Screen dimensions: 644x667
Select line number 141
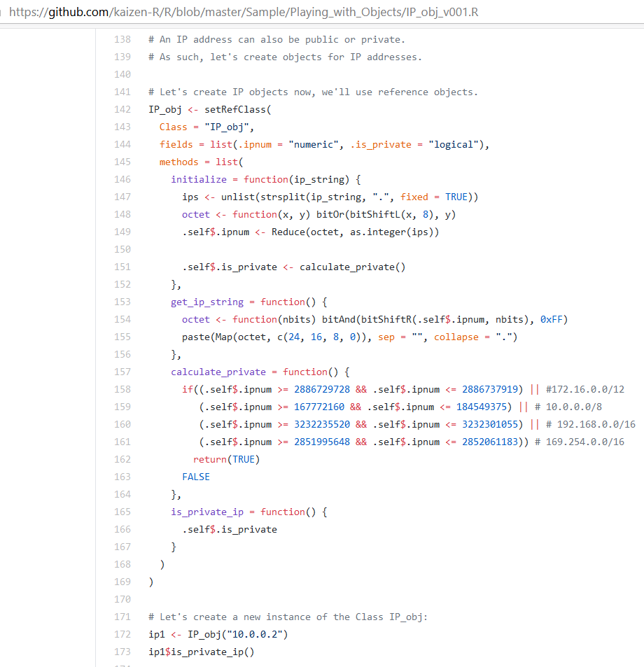tap(122, 92)
